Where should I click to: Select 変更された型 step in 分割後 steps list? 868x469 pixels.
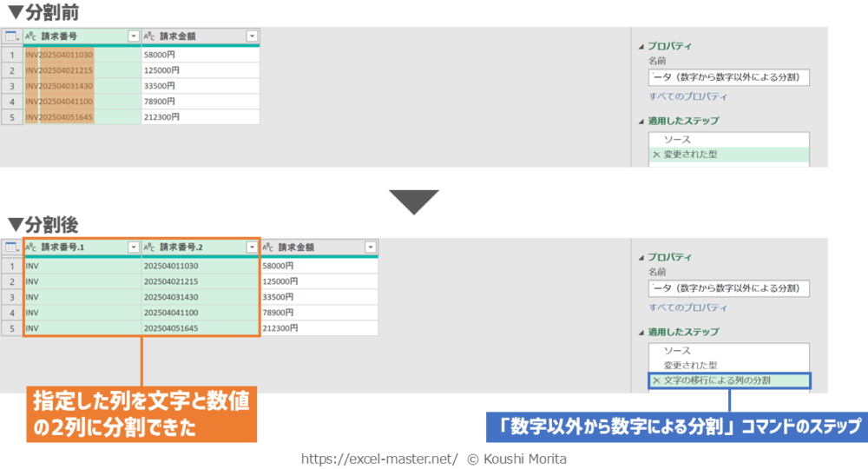(x=691, y=366)
